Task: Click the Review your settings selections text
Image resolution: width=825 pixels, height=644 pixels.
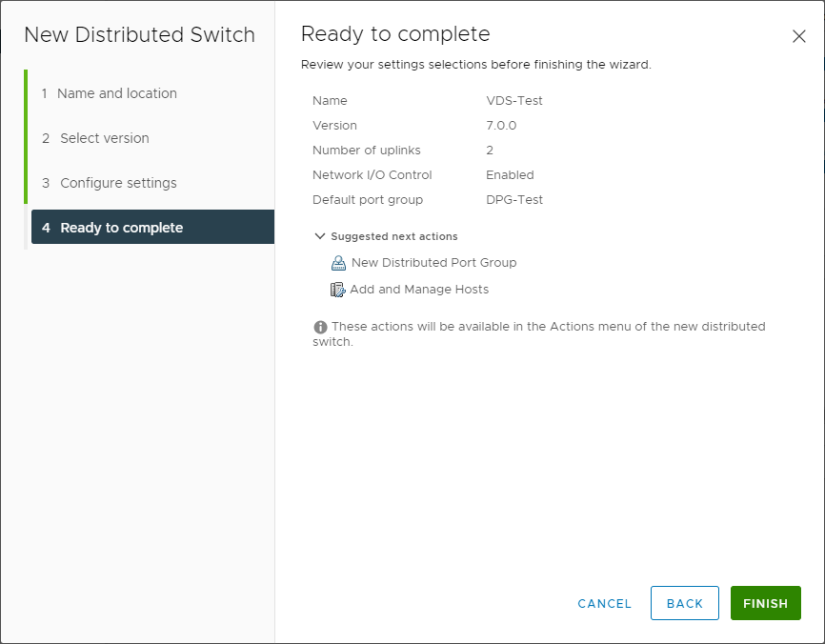Action: pyautogui.click(x=476, y=65)
